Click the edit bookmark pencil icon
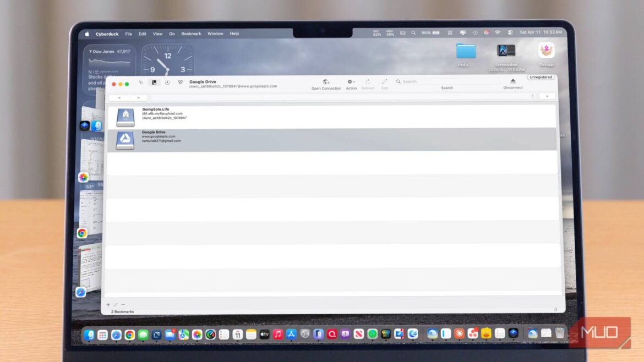Image resolution: width=644 pixels, height=362 pixels. point(115,304)
